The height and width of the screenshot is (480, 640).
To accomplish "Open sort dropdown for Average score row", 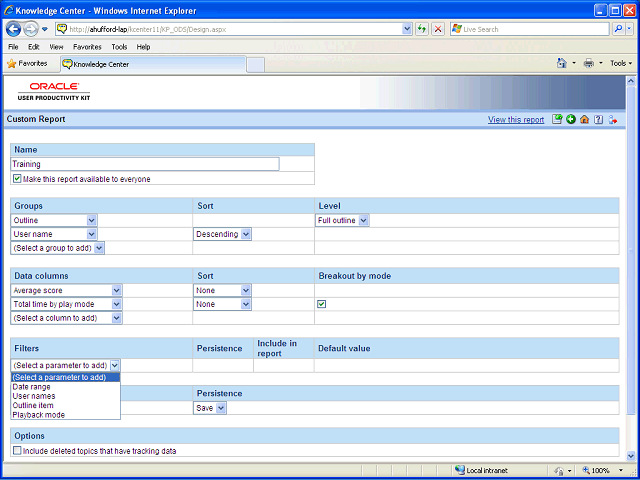I will point(222,291).
